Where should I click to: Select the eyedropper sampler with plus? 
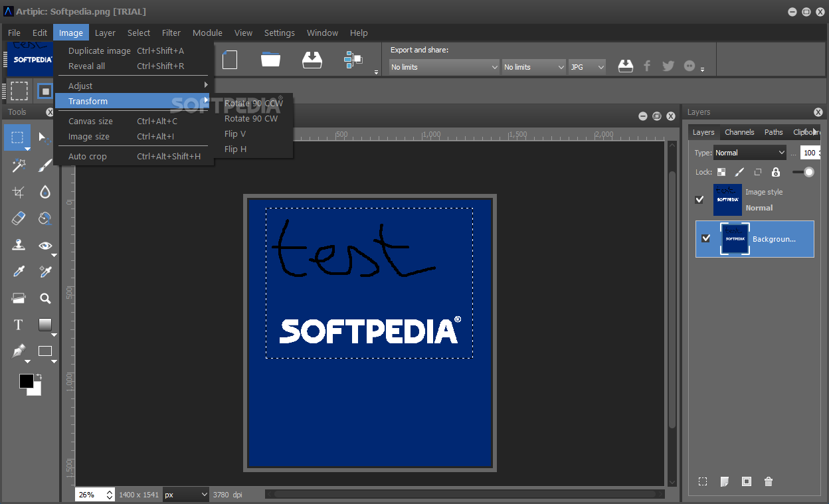point(45,272)
